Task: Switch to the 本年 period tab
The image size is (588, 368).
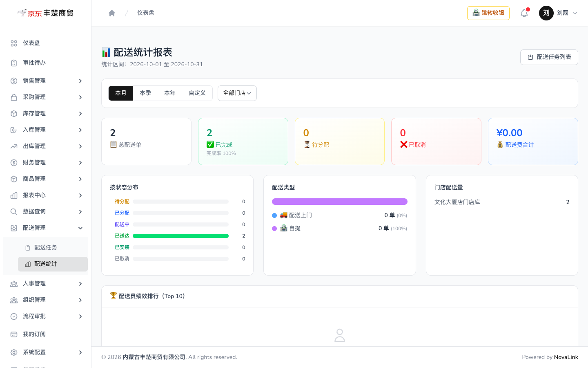Action: pyautogui.click(x=170, y=93)
